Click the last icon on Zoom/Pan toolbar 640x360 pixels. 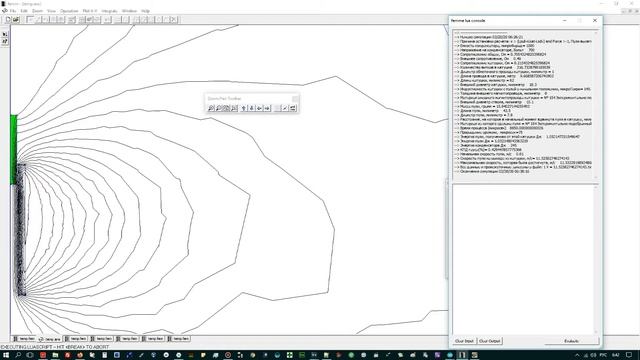[293, 108]
